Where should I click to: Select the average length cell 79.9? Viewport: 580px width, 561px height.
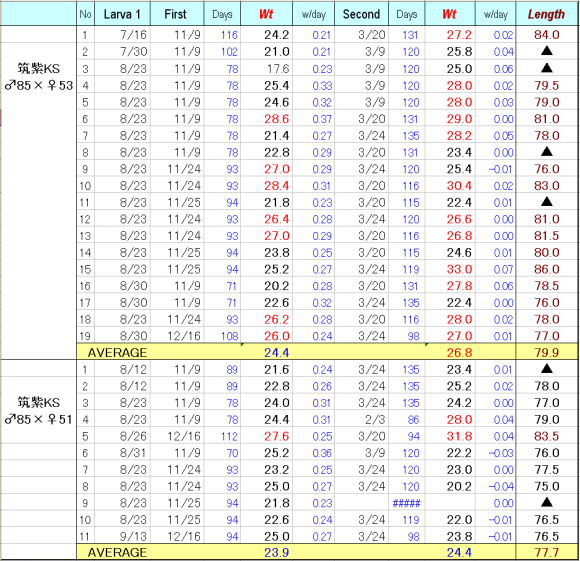point(546,352)
